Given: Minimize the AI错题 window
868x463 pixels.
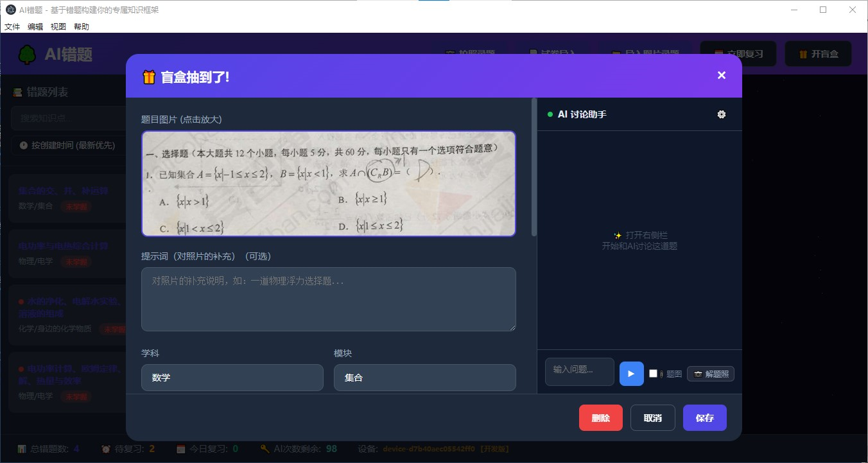Looking at the screenshot, I should 794,10.
